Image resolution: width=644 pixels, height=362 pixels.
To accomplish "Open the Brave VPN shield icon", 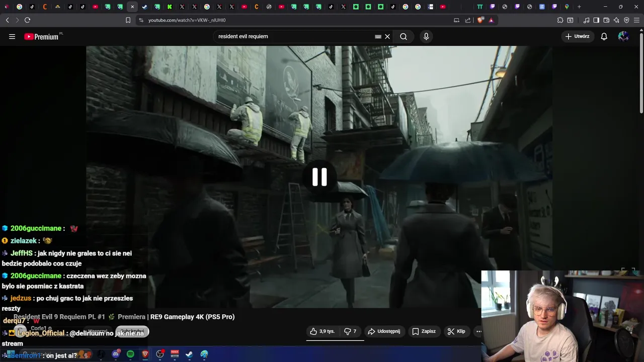I will (626, 20).
